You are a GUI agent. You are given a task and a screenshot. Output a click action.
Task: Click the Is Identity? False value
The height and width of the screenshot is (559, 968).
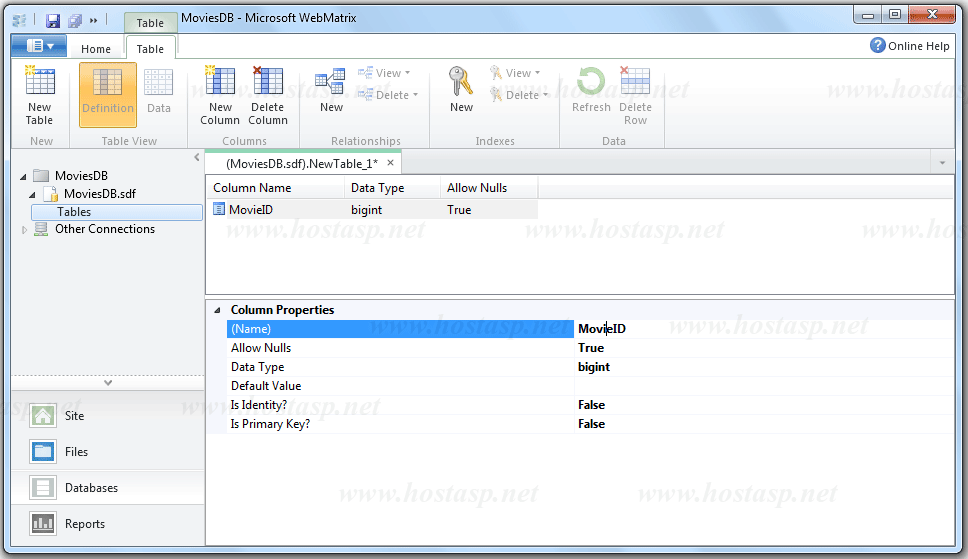click(764, 405)
